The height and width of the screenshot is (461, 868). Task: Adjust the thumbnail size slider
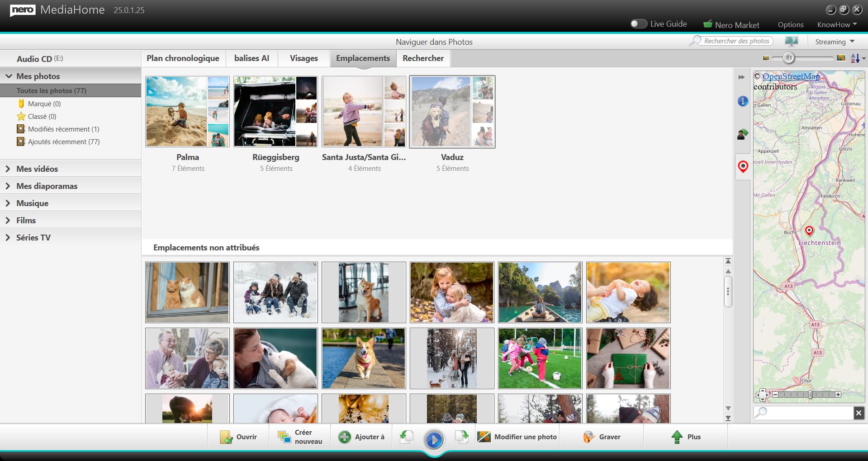coord(789,58)
